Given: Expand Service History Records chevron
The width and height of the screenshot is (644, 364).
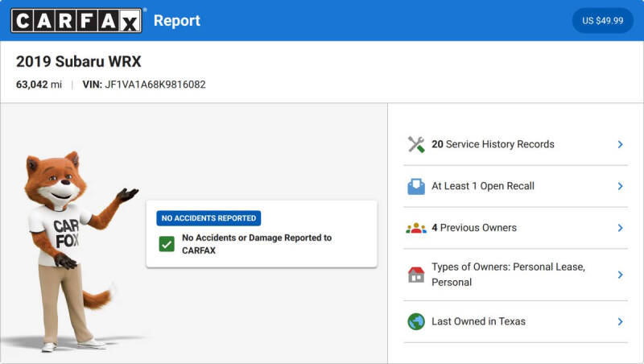Looking at the screenshot, I should click(620, 144).
